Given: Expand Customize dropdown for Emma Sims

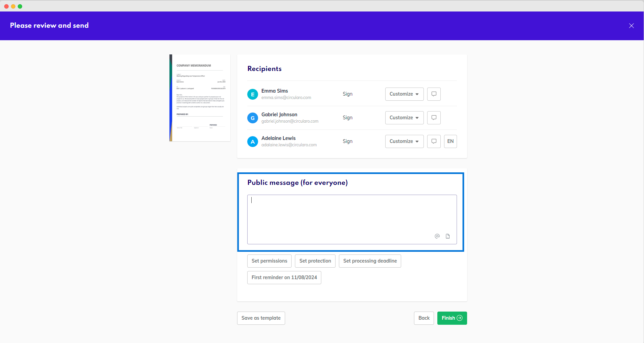Looking at the screenshot, I should tap(404, 94).
